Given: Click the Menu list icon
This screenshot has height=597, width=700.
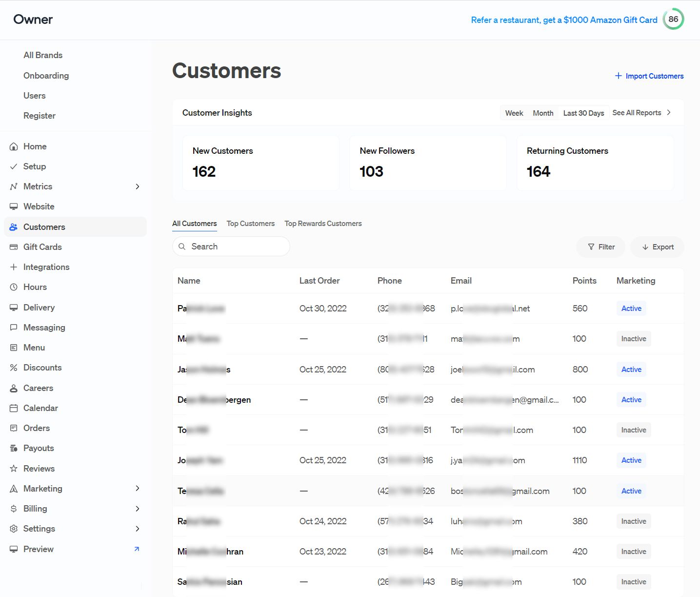Looking at the screenshot, I should (14, 348).
